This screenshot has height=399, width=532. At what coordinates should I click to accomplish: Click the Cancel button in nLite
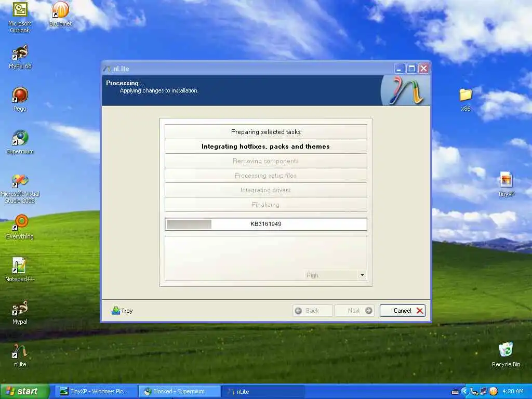click(x=403, y=311)
